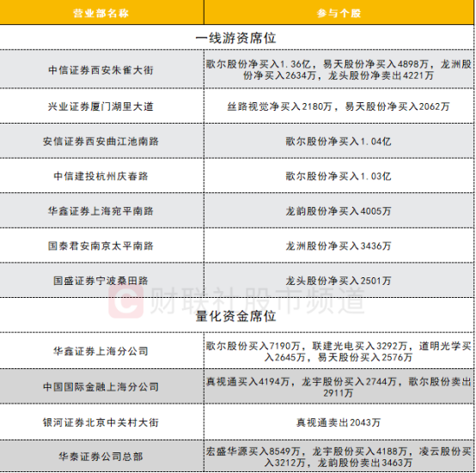Click the 丝路视觉净买入2180万 entry text

tap(279, 106)
